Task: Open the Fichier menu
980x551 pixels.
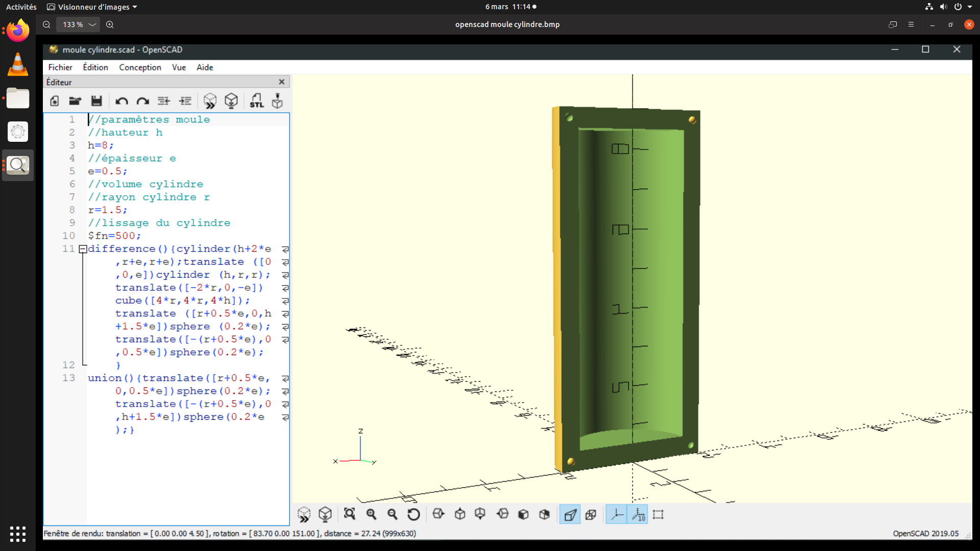Action: tap(60, 67)
